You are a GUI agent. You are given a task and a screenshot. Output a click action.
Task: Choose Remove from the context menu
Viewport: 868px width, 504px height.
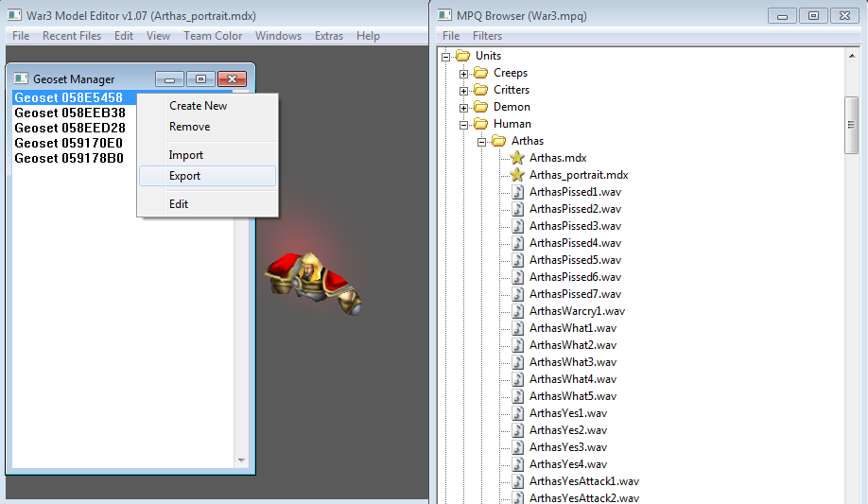click(208, 127)
